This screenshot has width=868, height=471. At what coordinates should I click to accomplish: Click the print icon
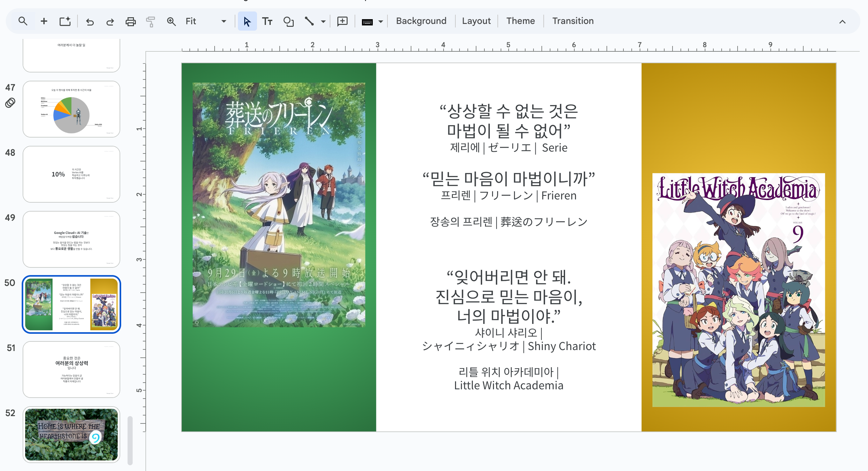click(130, 22)
